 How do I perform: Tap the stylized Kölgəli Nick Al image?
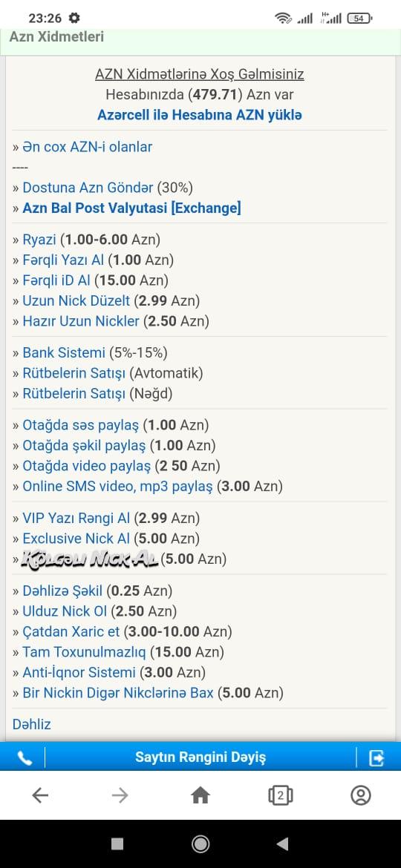tap(90, 559)
